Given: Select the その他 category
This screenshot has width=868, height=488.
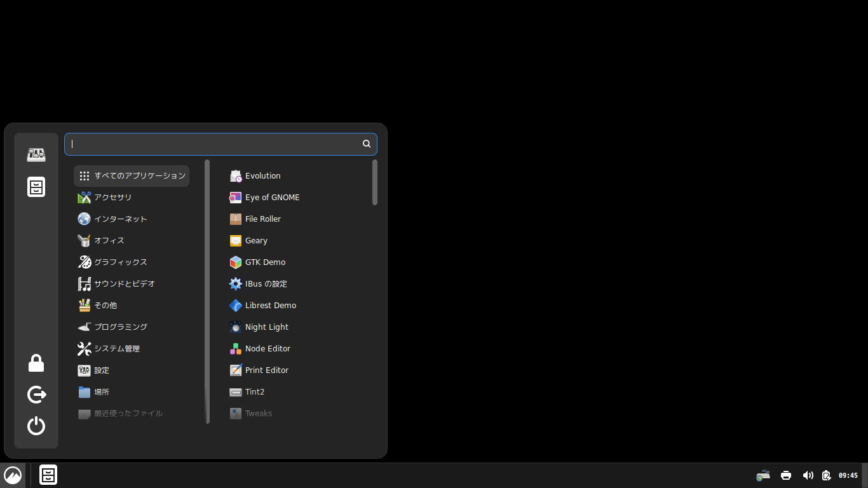Looking at the screenshot, I should tap(132, 306).
